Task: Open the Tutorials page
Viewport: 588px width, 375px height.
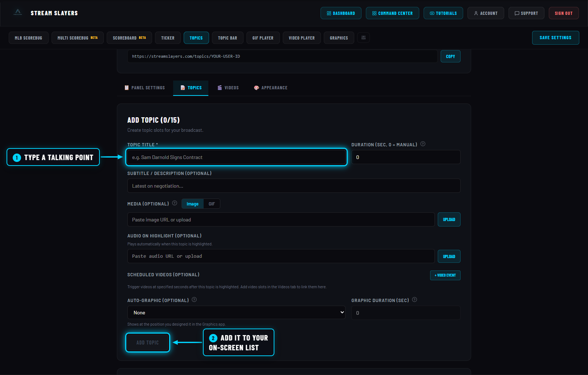Action: pyautogui.click(x=443, y=13)
